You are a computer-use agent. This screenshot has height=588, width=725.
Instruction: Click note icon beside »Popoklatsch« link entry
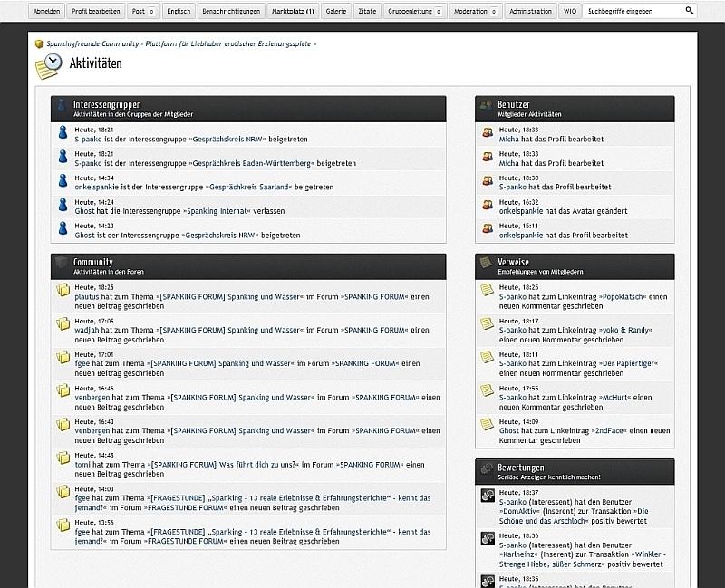487,291
